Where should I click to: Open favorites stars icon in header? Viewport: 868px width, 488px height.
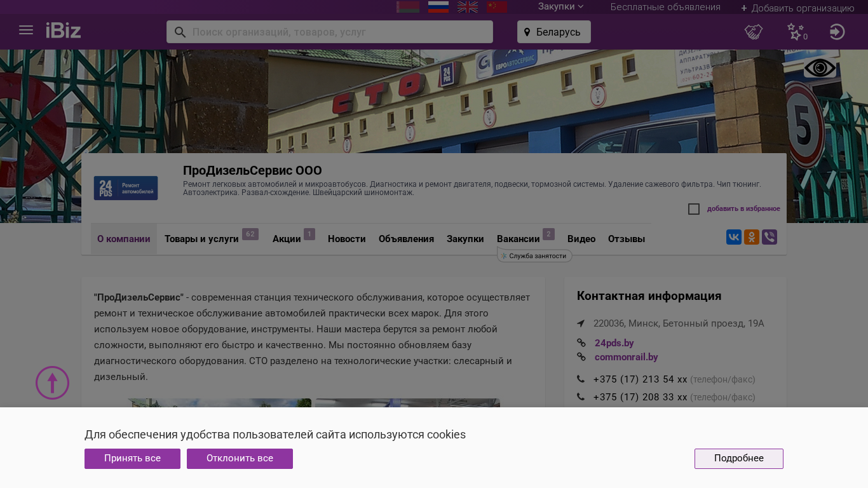pos(796,32)
